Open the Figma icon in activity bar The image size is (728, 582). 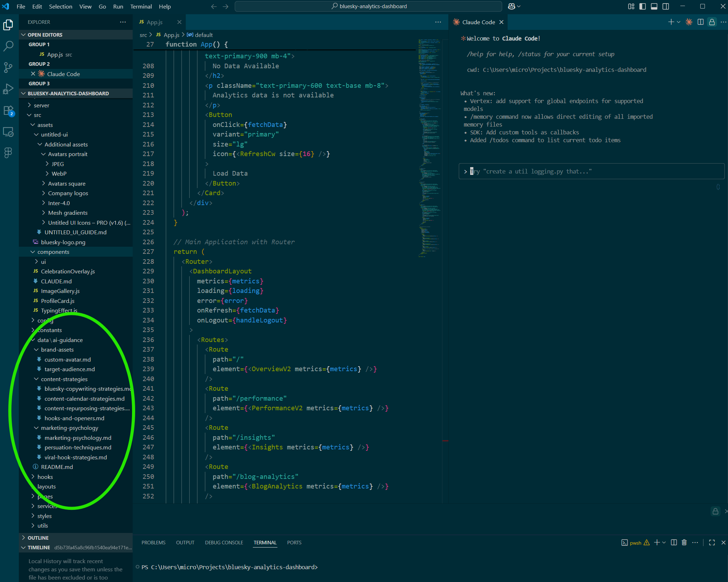(8, 153)
